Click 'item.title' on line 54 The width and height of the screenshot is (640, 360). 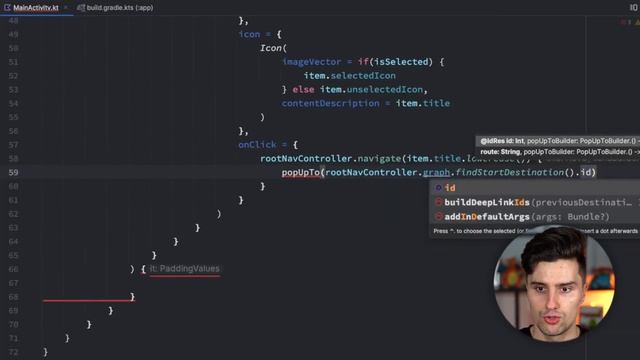[423, 103]
